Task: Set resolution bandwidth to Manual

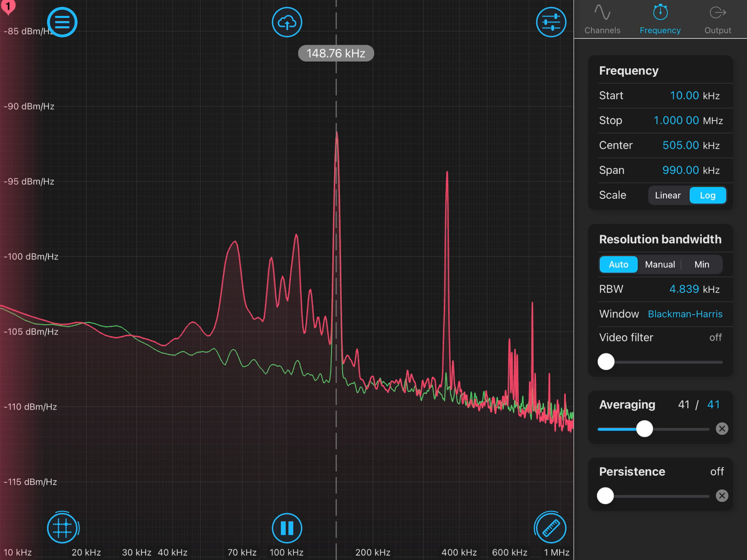Action: coord(660,264)
